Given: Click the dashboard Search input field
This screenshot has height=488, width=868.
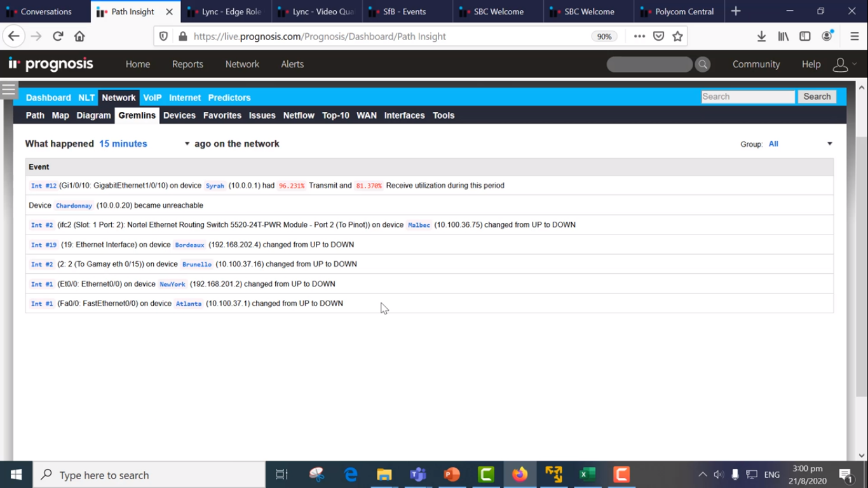Looking at the screenshot, I should pos(748,97).
